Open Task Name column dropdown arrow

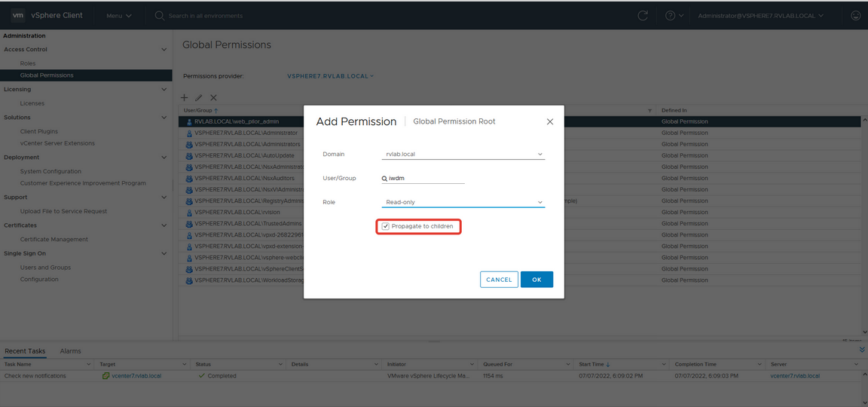point(89,364)
